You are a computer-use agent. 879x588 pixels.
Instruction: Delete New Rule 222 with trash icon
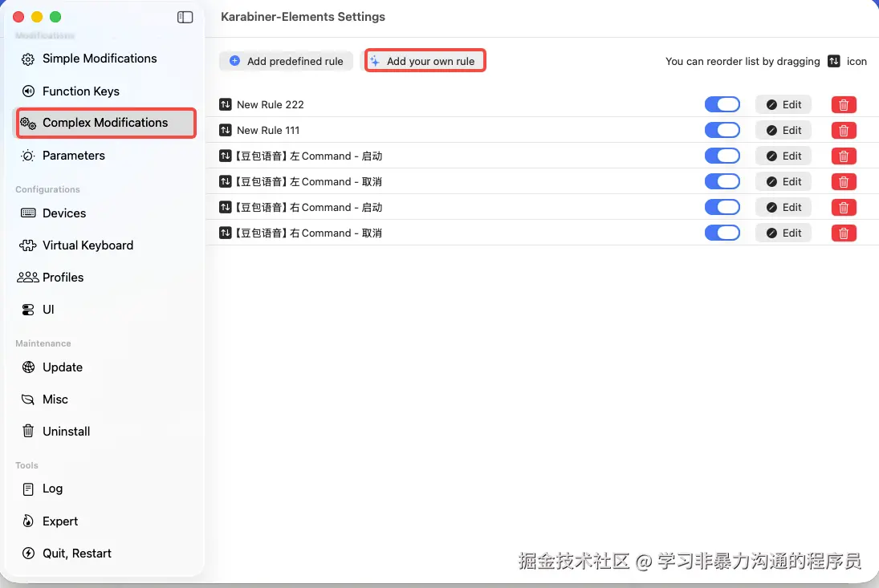pyautogui.click(x=844, y=105)
